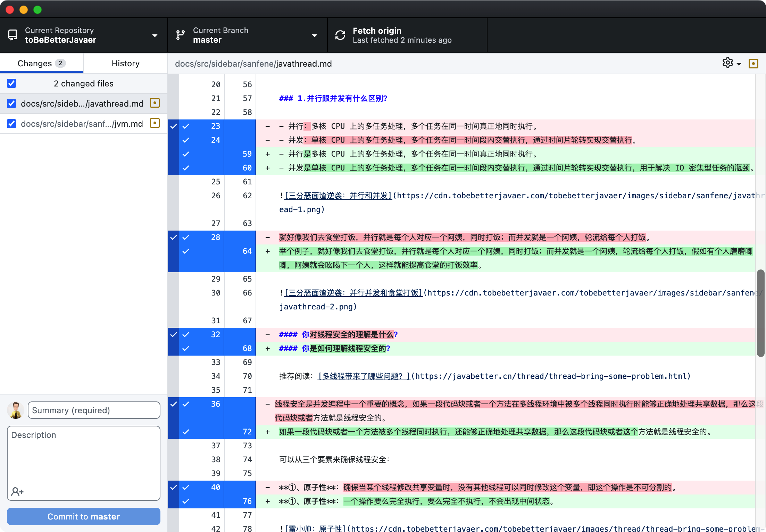The image size is (766, 532).
Task: Open the Current Repository dropdown
Action: tap(155, 35)
